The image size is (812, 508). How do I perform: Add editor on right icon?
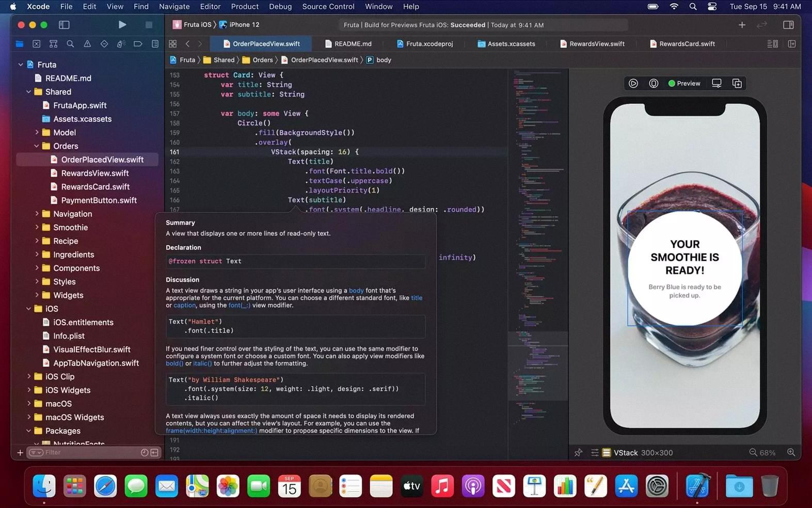pos(792,44)
